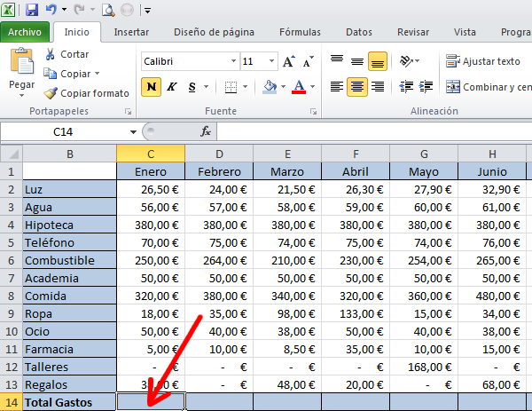Click decrease indent icon
The height and width of the screenshot is (411, 532).
[x=406, y=87]
